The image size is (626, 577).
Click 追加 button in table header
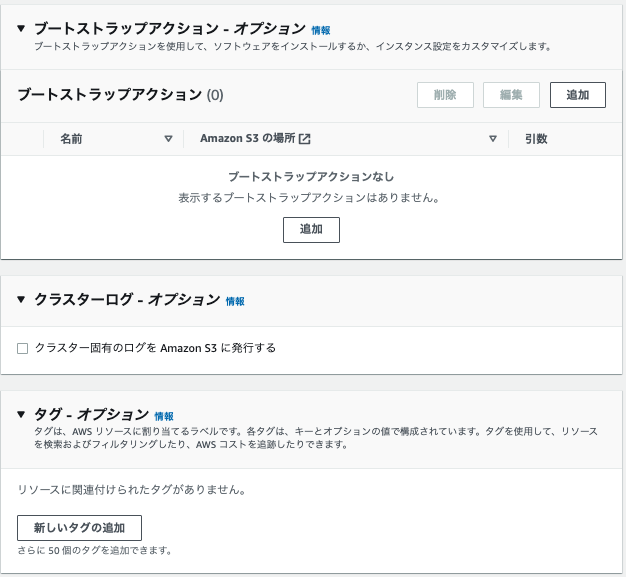[x=578, y=95]
